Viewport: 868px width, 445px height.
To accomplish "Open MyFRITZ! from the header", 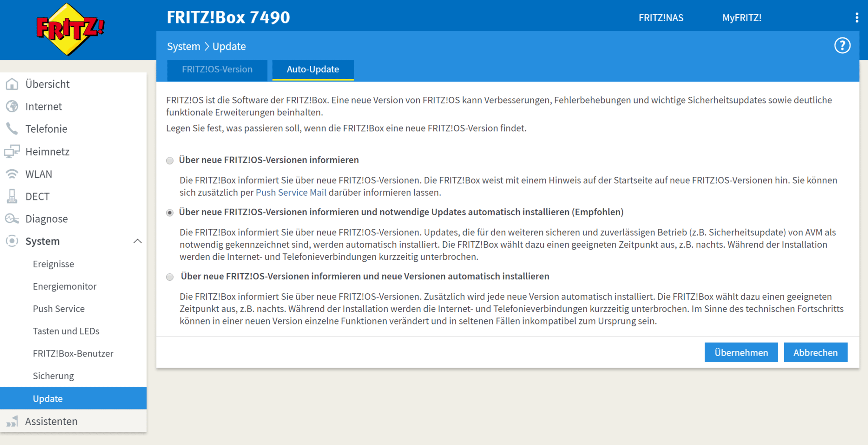I will tap(742, 18).
